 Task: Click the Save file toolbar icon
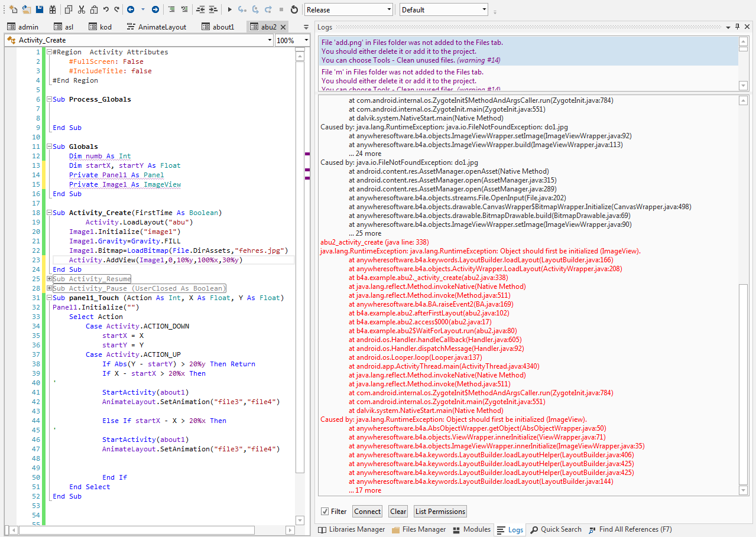point(40,9)
